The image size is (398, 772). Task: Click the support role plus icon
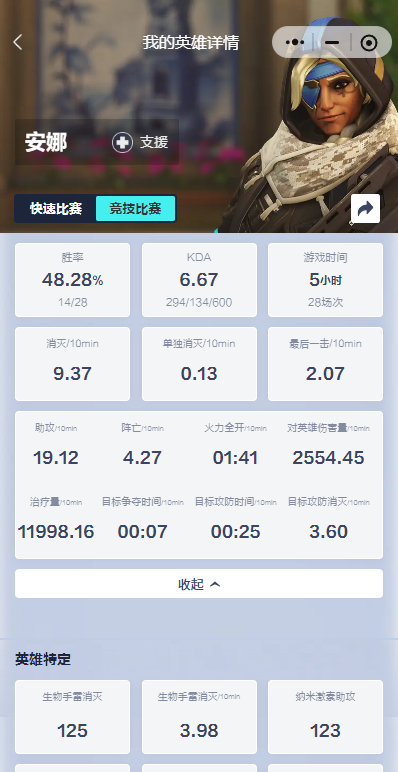(x=122, y=142)
